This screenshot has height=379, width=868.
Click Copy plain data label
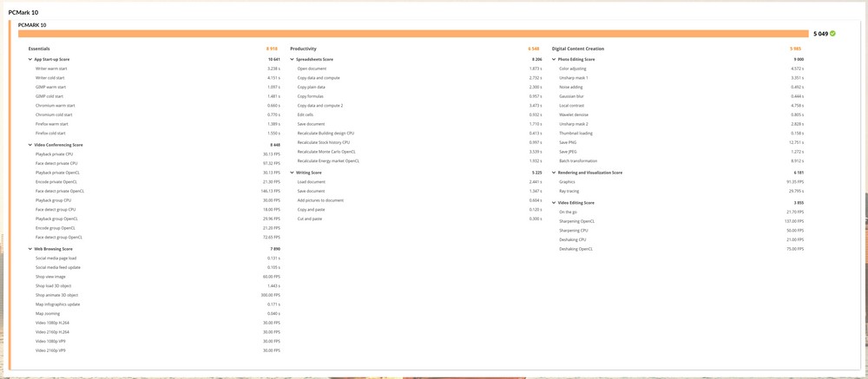tap(311, 88)
